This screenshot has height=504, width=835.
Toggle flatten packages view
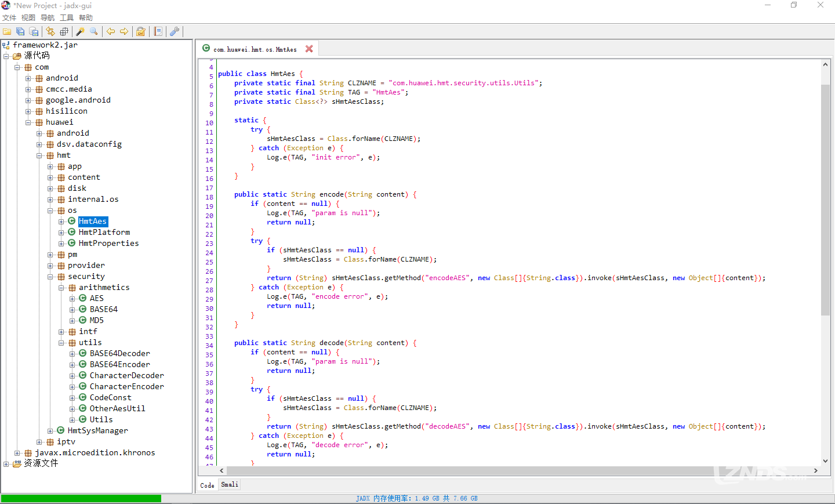tap(64, 31)
